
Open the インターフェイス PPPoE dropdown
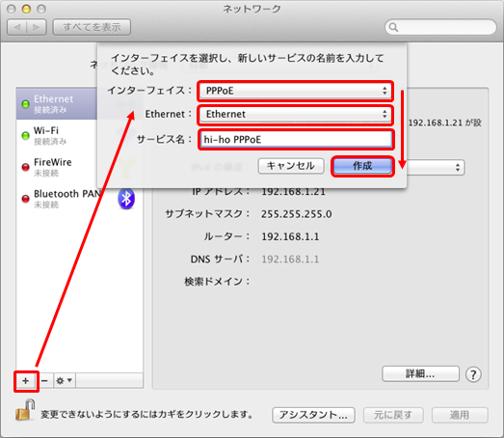click(x=295, y=91)
